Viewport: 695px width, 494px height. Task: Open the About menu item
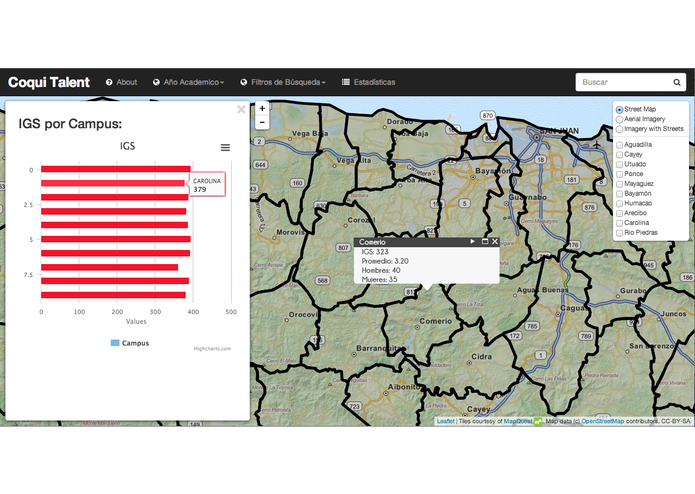click(x=121, y=82)
